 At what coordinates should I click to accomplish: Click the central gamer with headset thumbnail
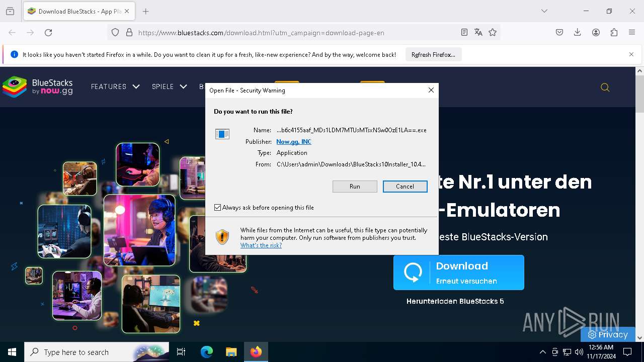(x=139, y=230)
